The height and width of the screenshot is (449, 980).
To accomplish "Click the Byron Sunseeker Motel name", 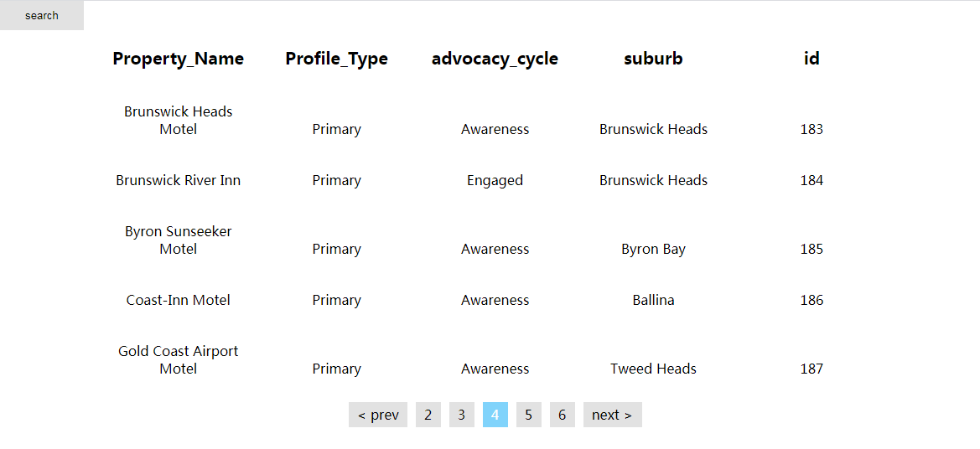I will 179,240.
